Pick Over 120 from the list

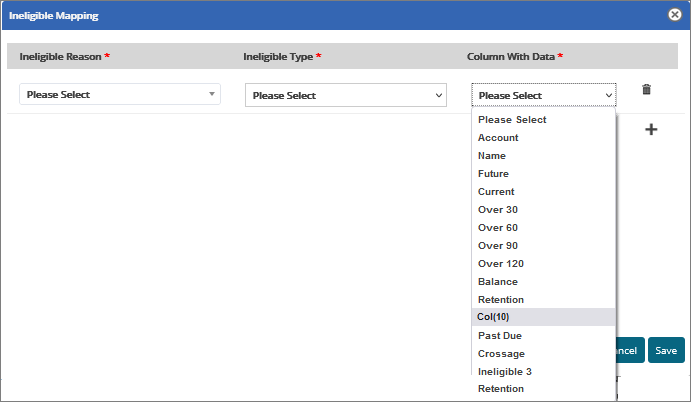tap(500, 264)
